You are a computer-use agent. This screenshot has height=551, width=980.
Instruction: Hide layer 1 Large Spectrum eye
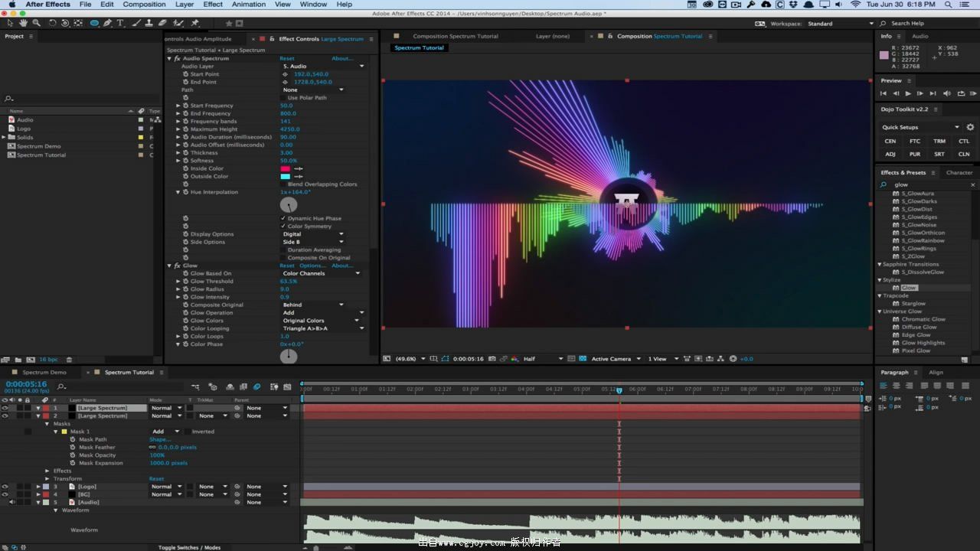click(5, 408)
